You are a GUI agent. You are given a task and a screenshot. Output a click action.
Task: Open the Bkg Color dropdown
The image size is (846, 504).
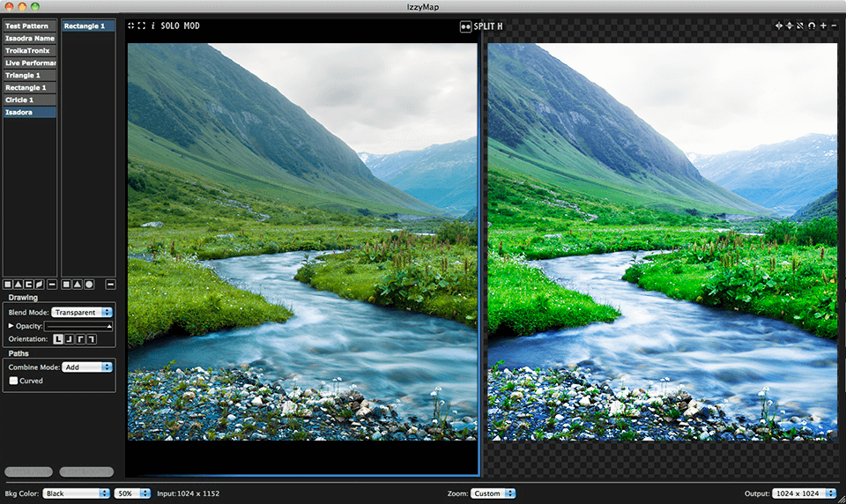click(x=77, y=493)
